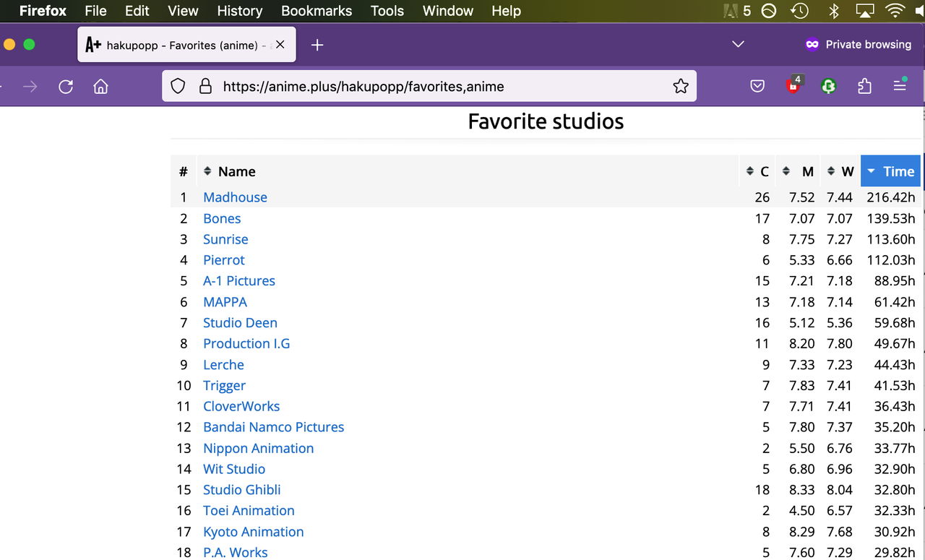Click the 216.42h time value for Madhouse

click(x=891, y=197)
